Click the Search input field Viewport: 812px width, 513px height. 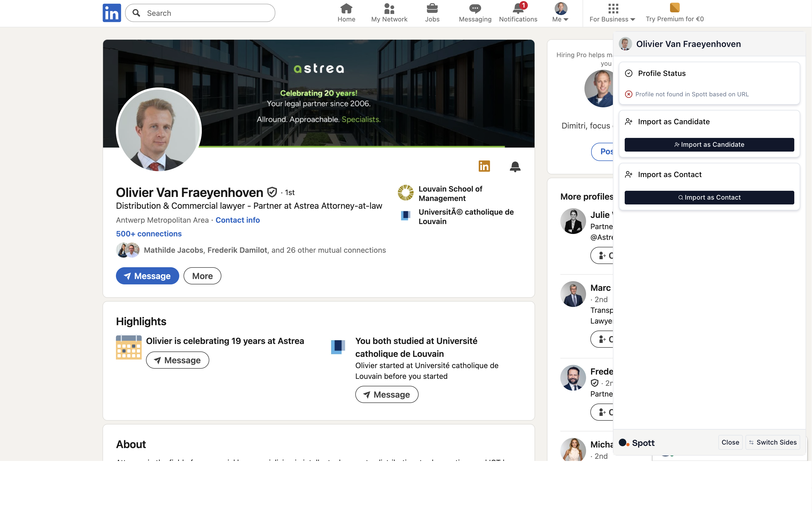(x=200, y=13)
